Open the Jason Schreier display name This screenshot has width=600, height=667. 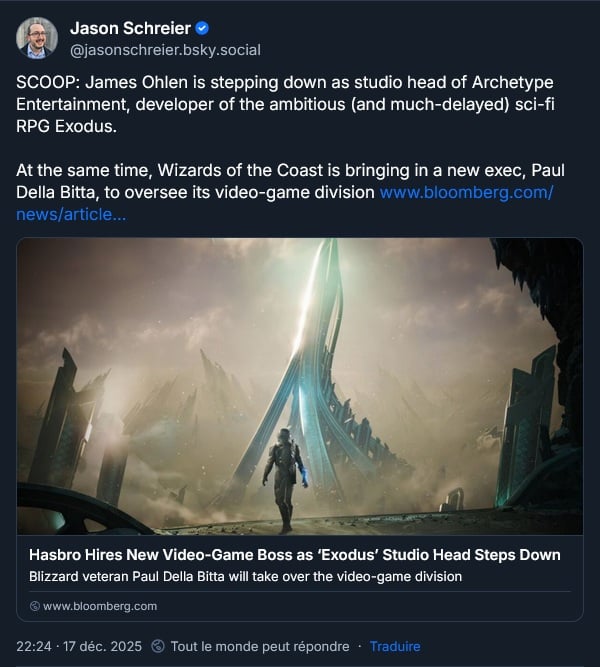point(130,29)
